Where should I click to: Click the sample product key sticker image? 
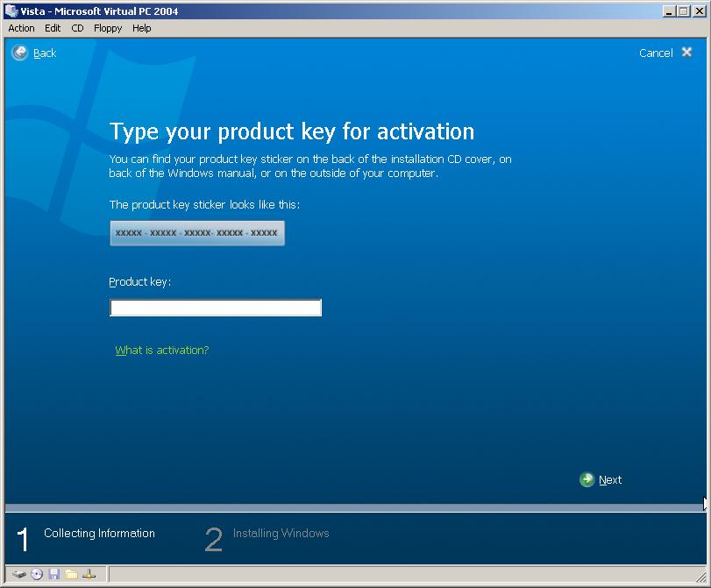pos(197,233)
